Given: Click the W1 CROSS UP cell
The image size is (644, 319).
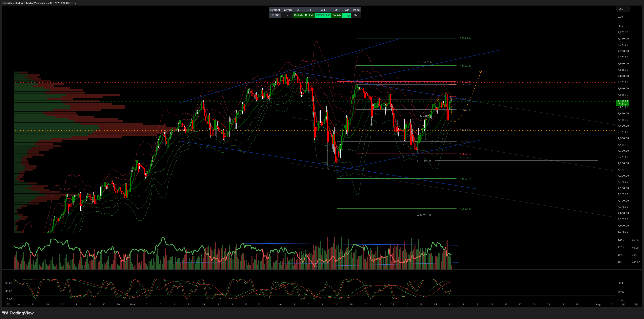Looking at the screenshot, I should pos(323,15).
